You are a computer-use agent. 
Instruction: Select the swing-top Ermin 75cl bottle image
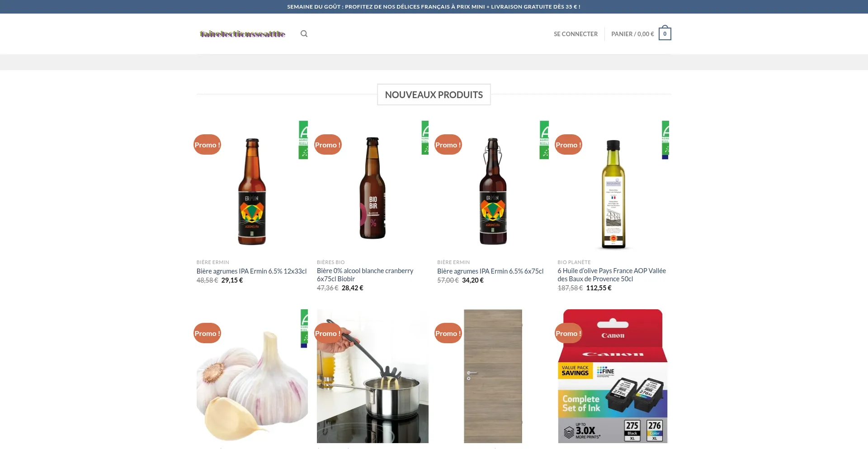point(493,192)
